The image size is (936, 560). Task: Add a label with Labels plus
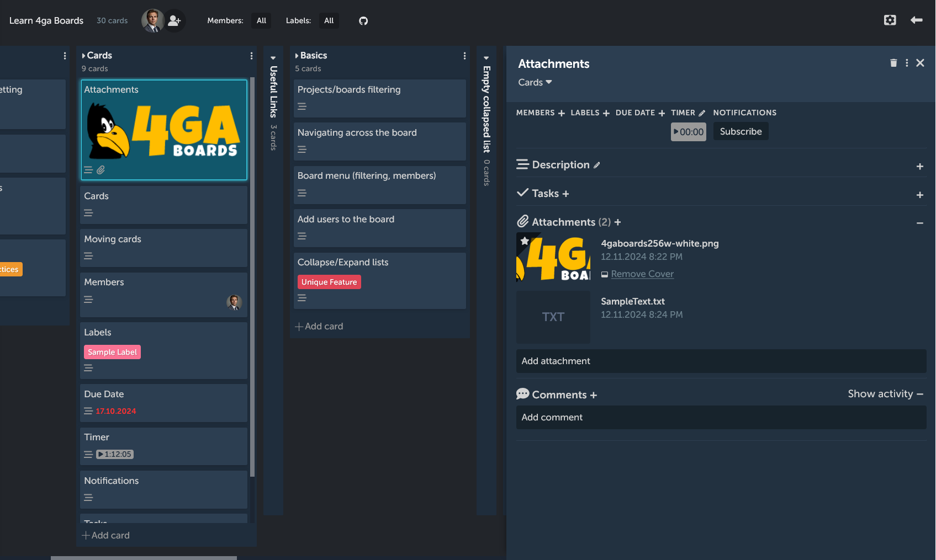click(606, 113)
